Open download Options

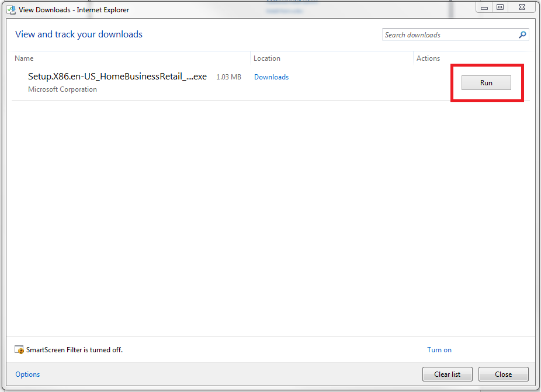coord(27,374)
